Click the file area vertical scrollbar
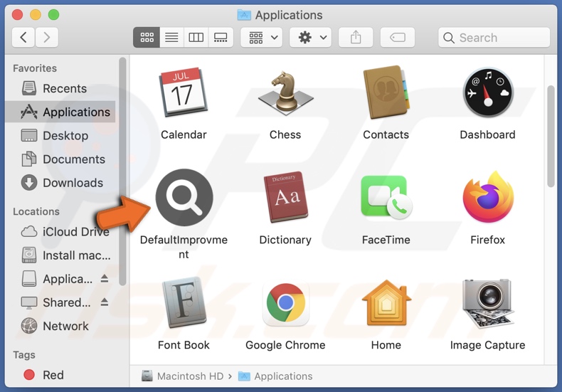Screen dimensions: 562x392 click(551, 136)
